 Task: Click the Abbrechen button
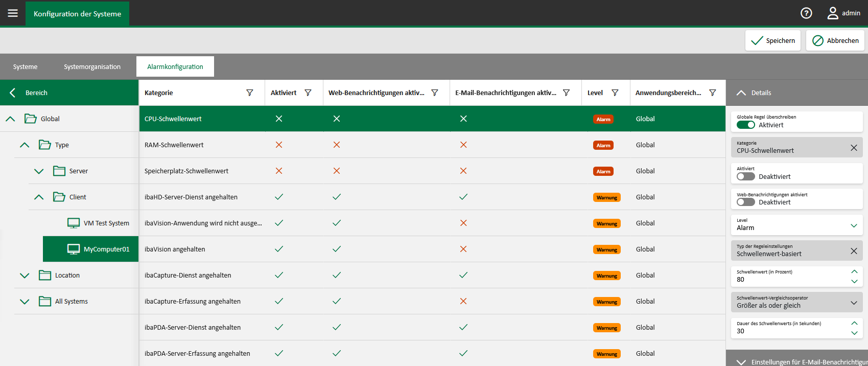(835, 40)
